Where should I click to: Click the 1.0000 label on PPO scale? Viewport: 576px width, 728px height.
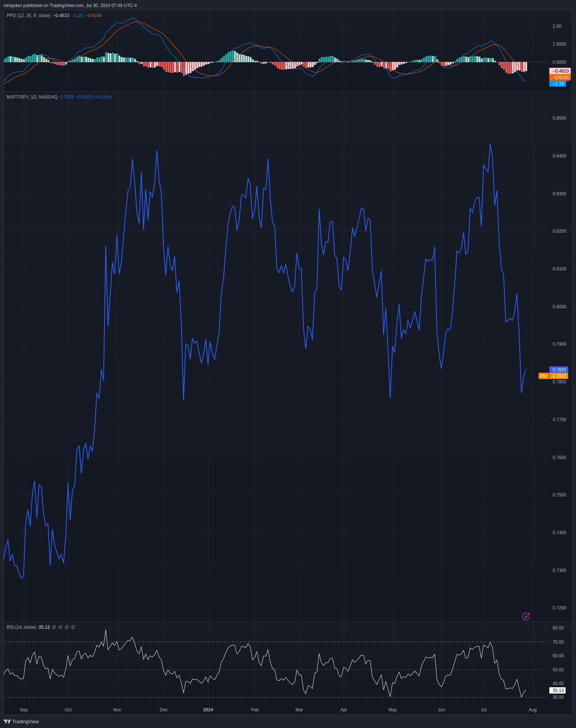click(559, 44)
